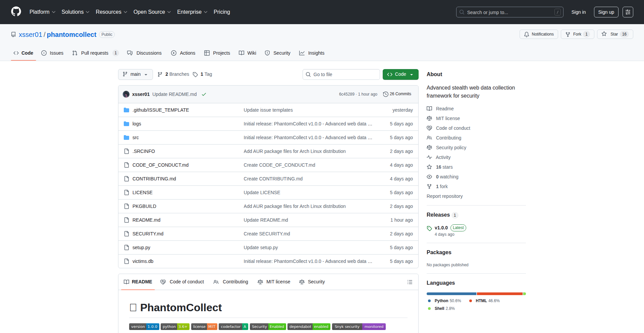Click the Go to file search field
The height and width of the screenshot is (333, 644).
coord(341,74)
